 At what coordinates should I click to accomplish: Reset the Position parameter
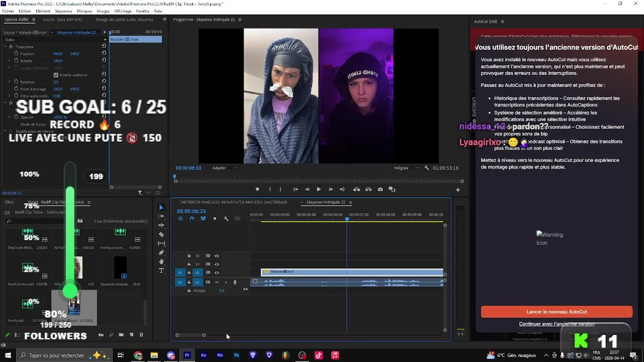104,53
